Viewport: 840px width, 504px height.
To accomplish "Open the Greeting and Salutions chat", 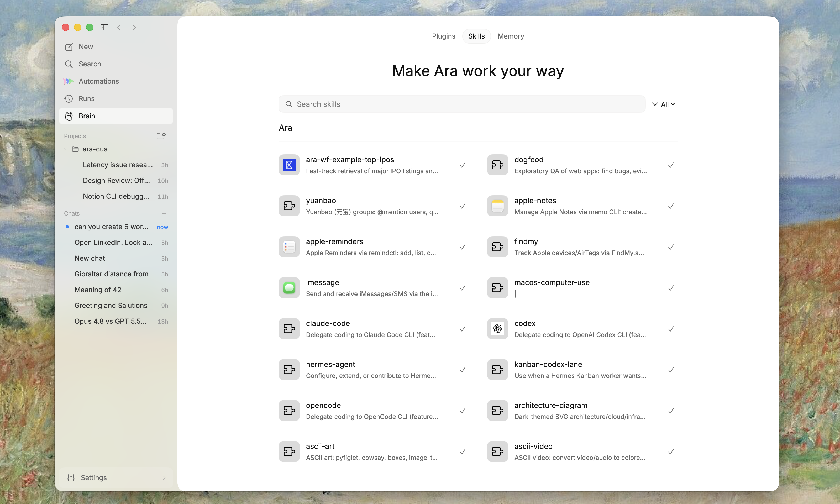I will tap(116, 306).
